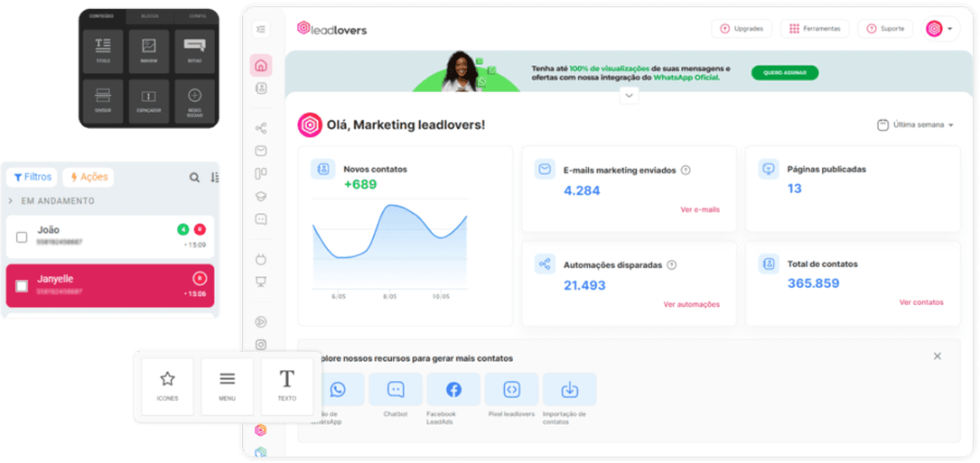This screenshot has width=980, height=463.
Task: Click the green 4 badge on João
Action: pyautogui.click(x=182, y=229)
